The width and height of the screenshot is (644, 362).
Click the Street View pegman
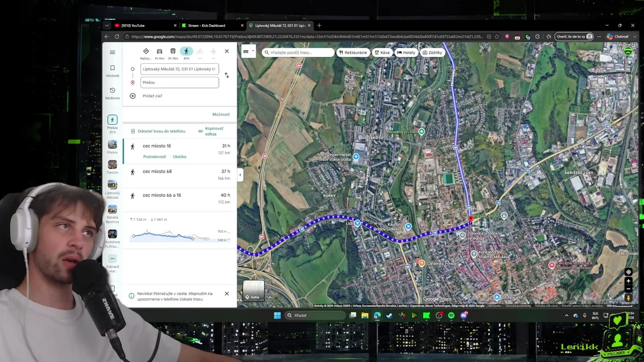click(628, 298)
